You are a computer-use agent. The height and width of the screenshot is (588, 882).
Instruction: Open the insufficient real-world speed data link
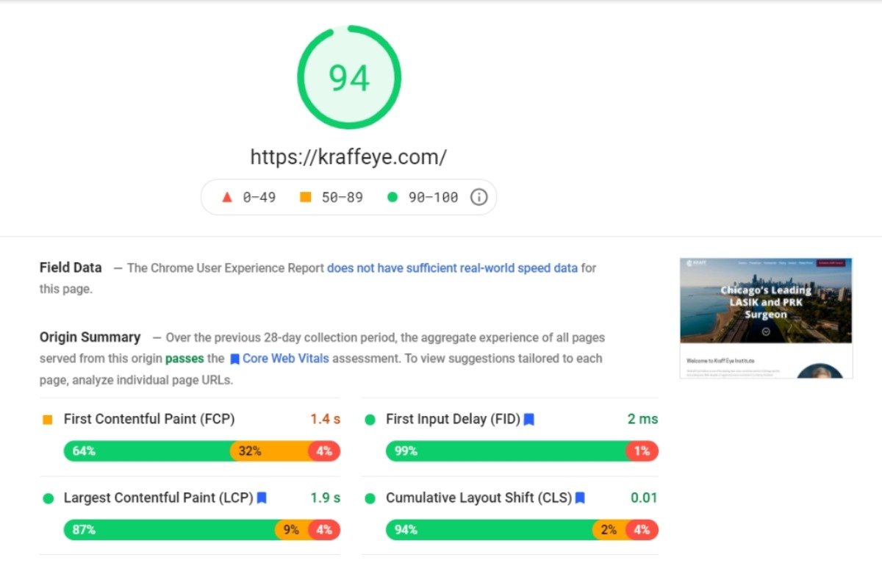[452, 268]
